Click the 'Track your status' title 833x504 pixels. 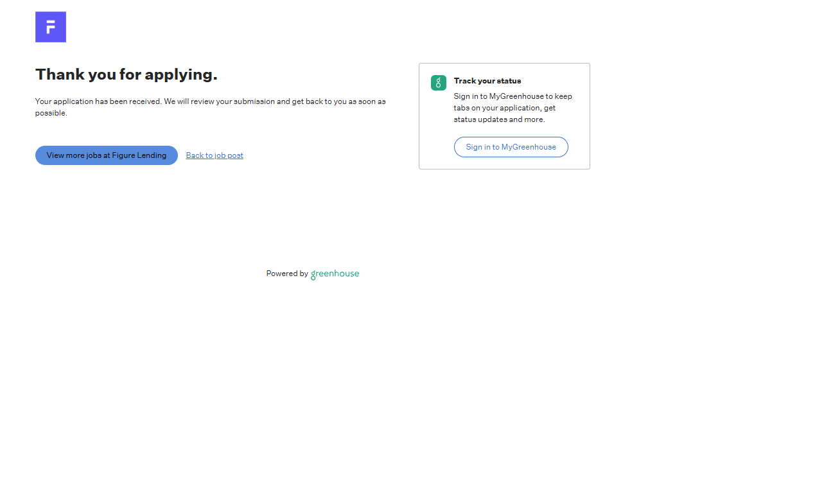[487, 81]
